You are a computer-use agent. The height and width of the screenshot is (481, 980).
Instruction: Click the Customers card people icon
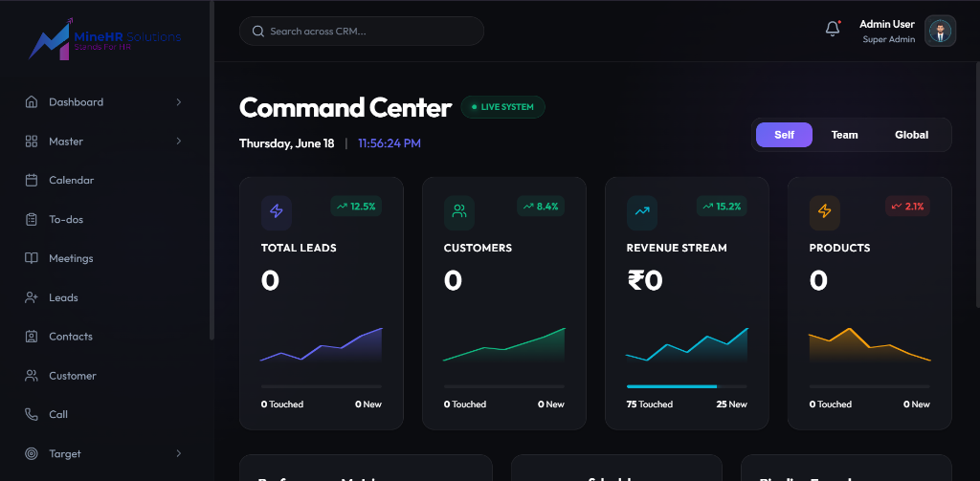click(x=459, y=211)
